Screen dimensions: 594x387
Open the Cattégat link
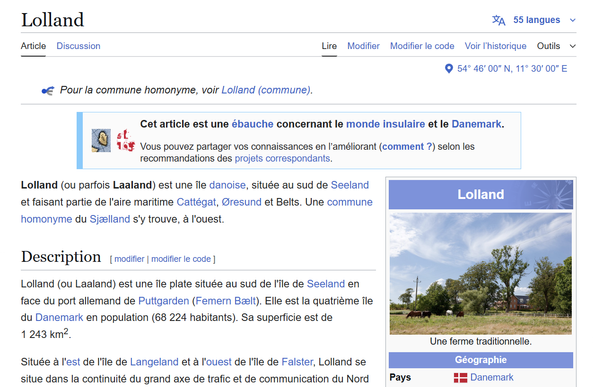(196, 202)
